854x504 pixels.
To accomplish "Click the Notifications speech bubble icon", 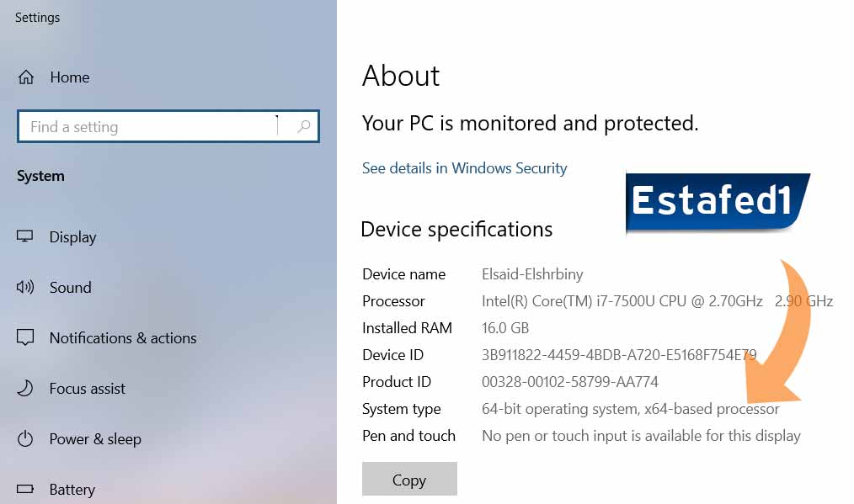I will pos(25,338).
